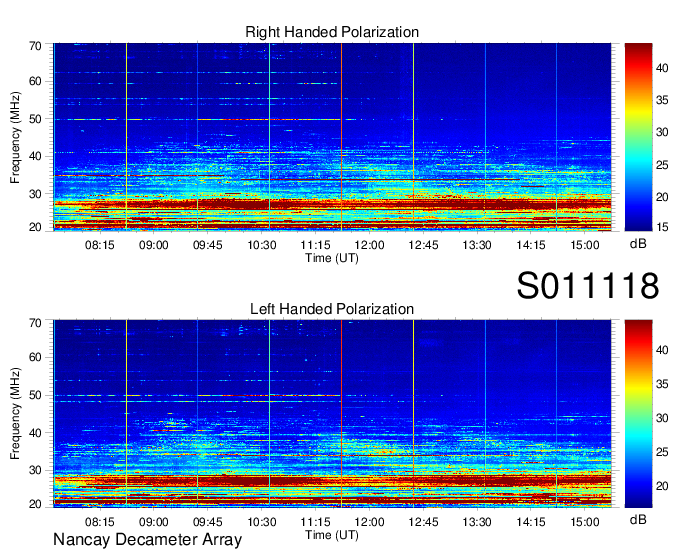Screen dimensions: 680x552
Task: Click the S011118 label
Action: click(x=588, y=286)
